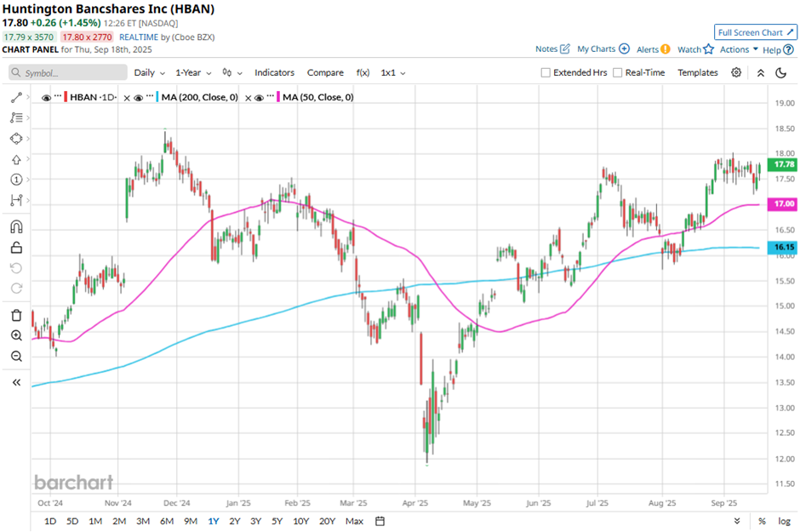Remove the MA 200 indicator
Image resolution: width=800 pixels, height=532 pixels.
(x=127, y=98)
